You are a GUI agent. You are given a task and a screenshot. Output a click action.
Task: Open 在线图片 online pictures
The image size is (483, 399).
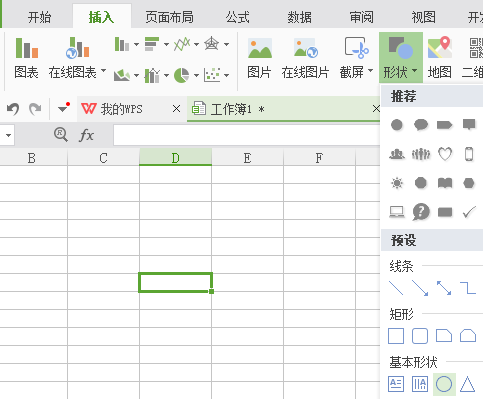(x=305, y=59)
